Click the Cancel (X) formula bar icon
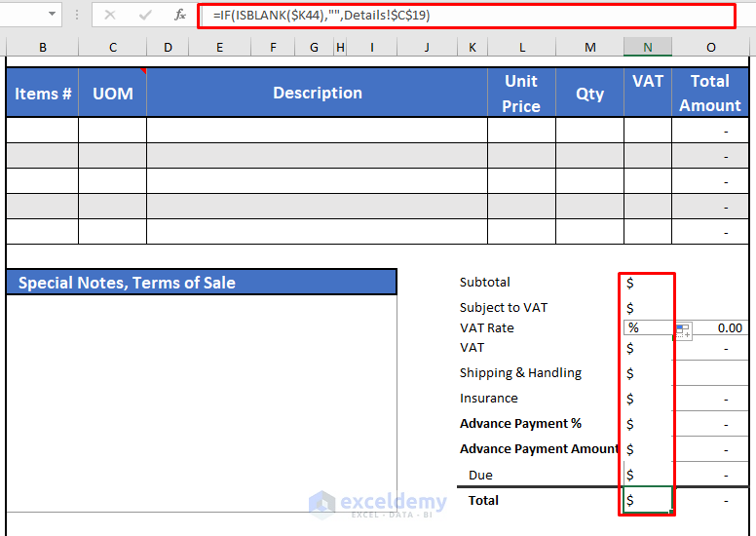 [110, 15]
